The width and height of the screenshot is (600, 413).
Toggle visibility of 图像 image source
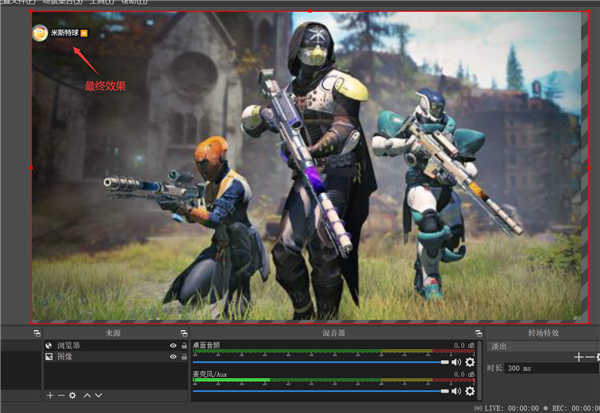(x=173, y=356)
